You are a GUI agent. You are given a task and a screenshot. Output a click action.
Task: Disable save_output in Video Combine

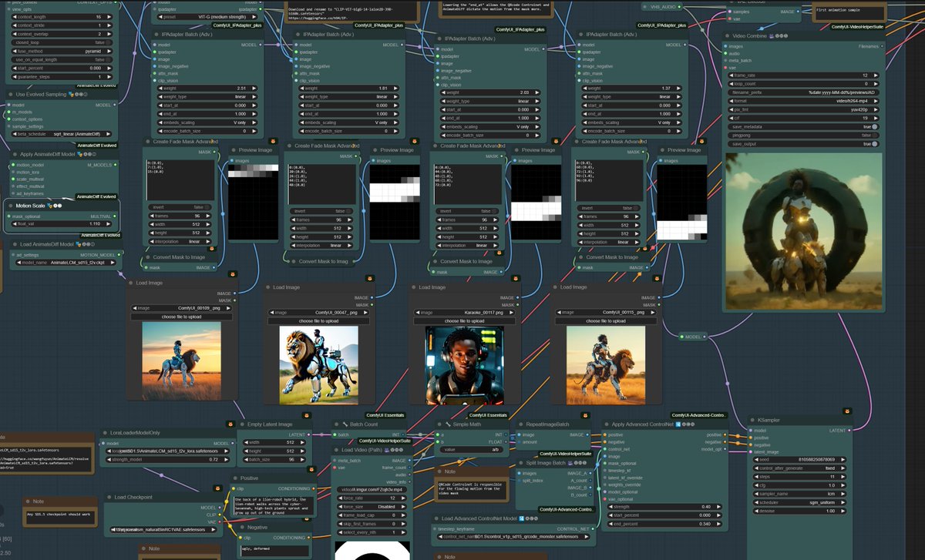[x=803, y=144]
